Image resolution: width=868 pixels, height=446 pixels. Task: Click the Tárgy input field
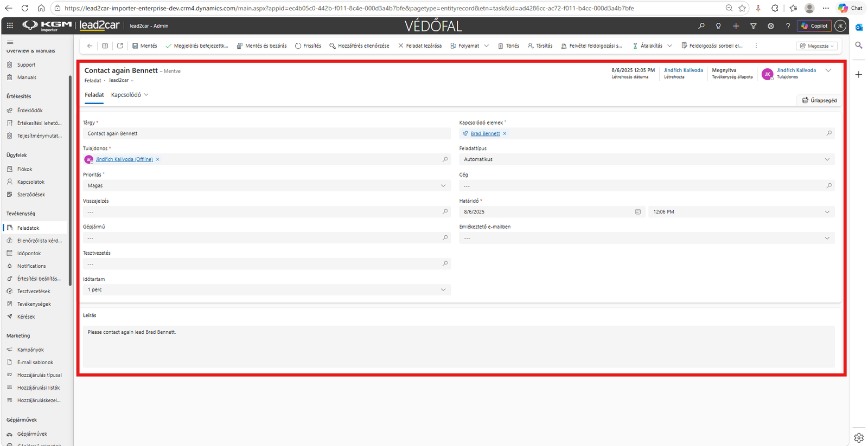coord(266,133)
